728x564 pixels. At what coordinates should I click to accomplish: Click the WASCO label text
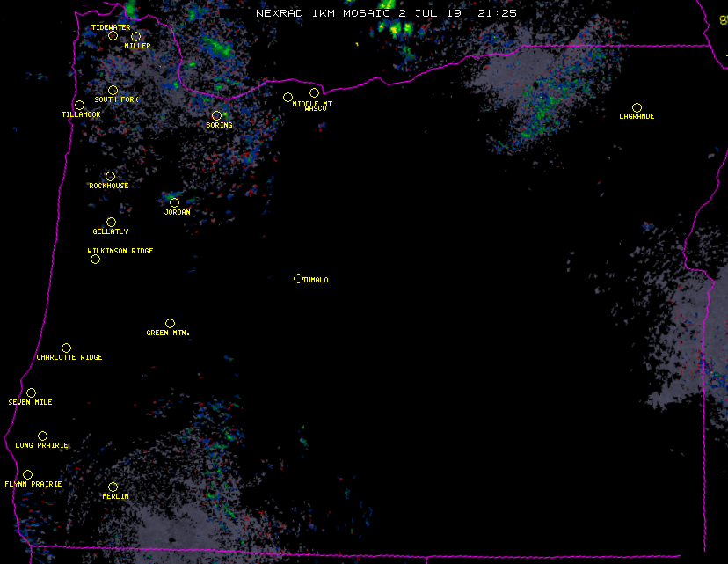[x=316, y=109]
